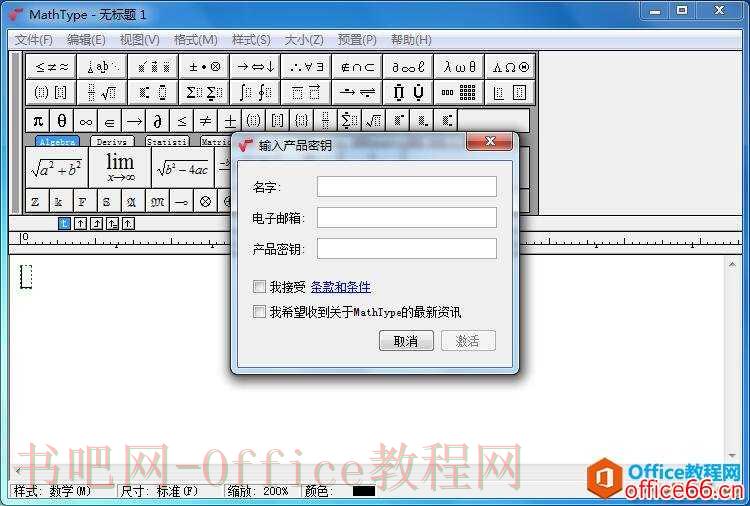Click the vertical scrollbar up arrow
This screenshot has width=750, height=506.
[x=732, y=264]
